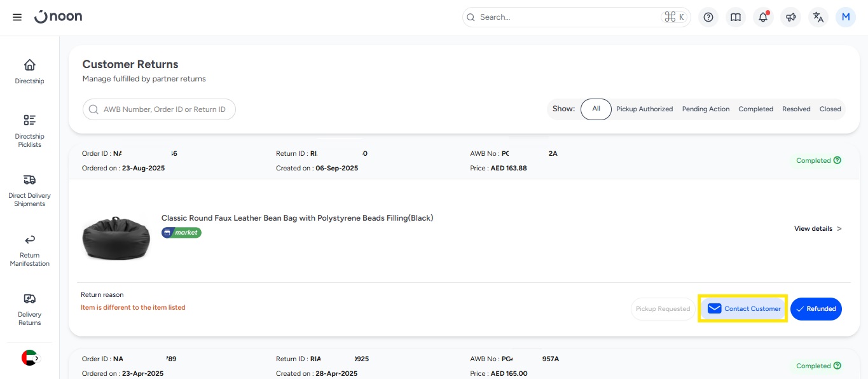The height and width of the screenshot is (379, 868).
Task: Click the Contact Customer button
Action: point(743,309)
